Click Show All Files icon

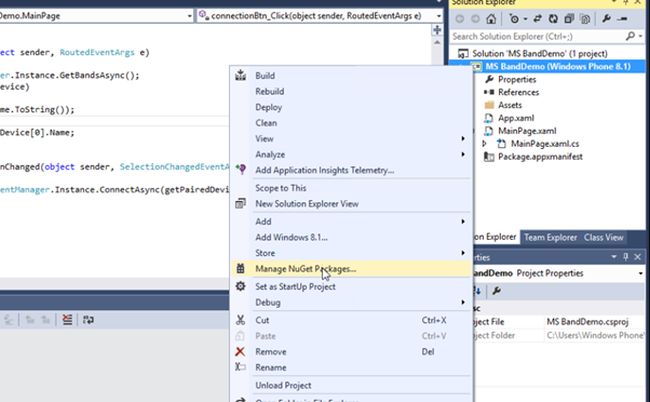coord(585,19)
